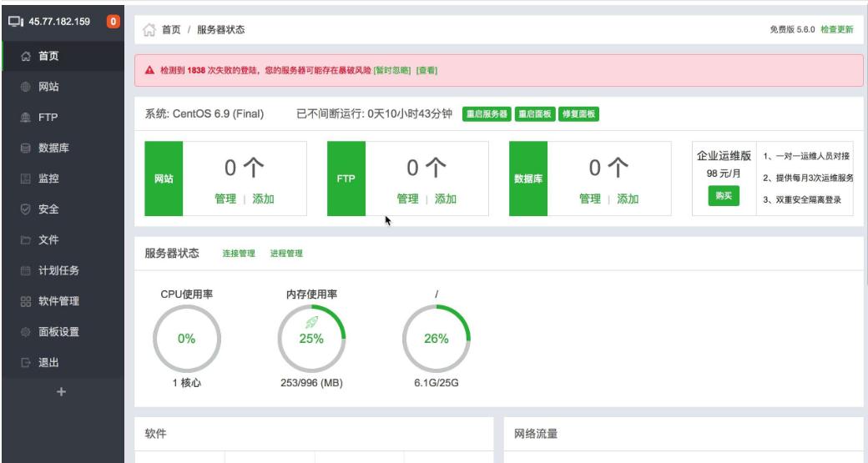Click the 系统: CentOS 6.9 (Final) text
This screenshot has width=868, height=463.
[204, 114]
